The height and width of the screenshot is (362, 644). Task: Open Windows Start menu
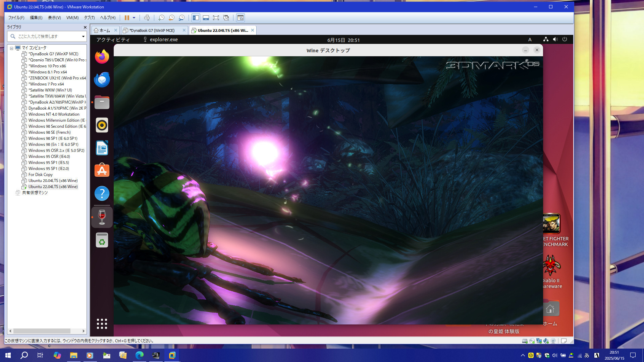(x=8, y=355)
